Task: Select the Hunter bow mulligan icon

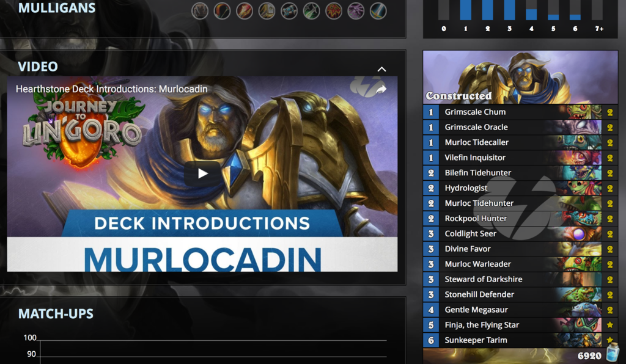Action: click(222, 11)
